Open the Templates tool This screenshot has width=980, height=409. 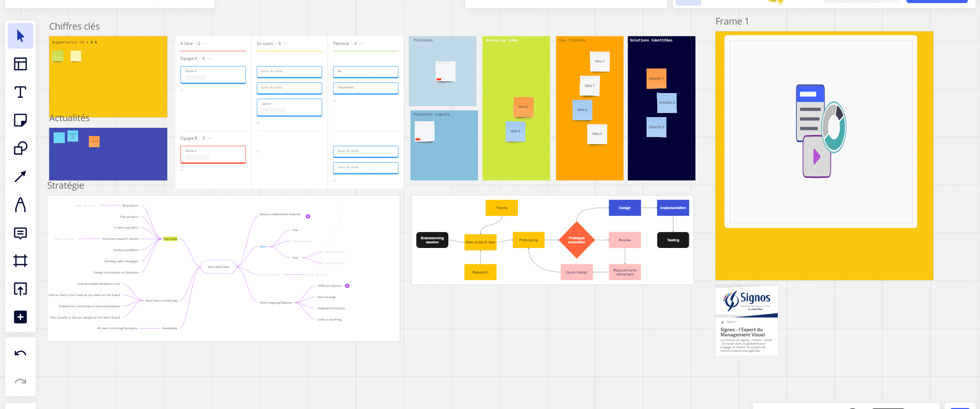tap(20, 64)
